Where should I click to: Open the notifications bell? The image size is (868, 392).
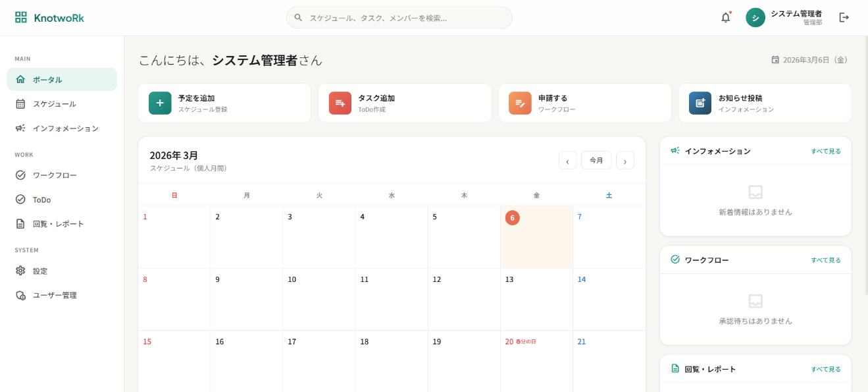(726, 18)
